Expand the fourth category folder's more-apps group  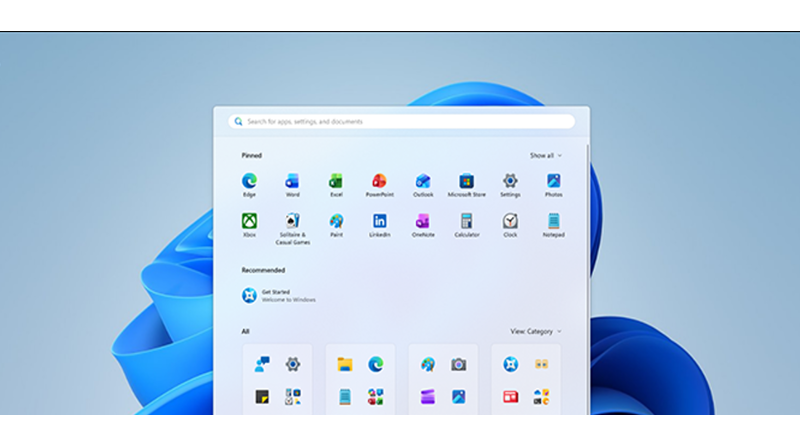coord(541,397)
